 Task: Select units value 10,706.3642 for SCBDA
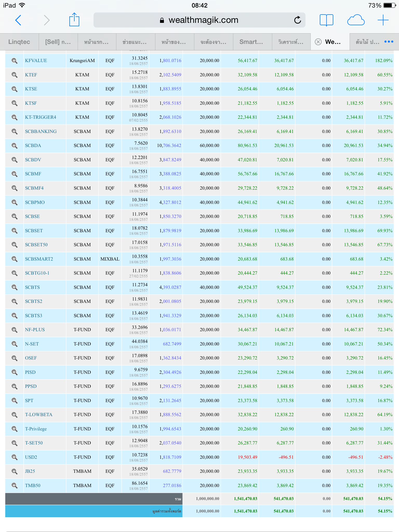click(x=169, y=145)
